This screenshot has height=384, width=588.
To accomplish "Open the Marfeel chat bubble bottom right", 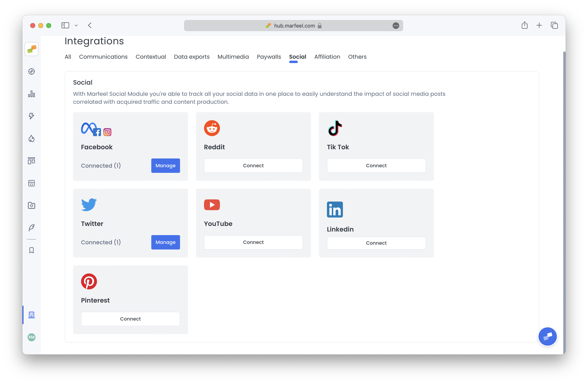I will pyautogui.click(x=547, y=336).
